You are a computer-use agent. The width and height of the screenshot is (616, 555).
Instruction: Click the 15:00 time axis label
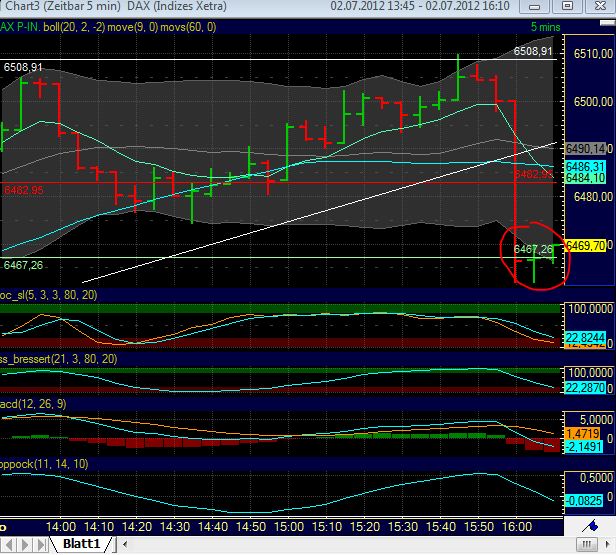click(289, 527)
